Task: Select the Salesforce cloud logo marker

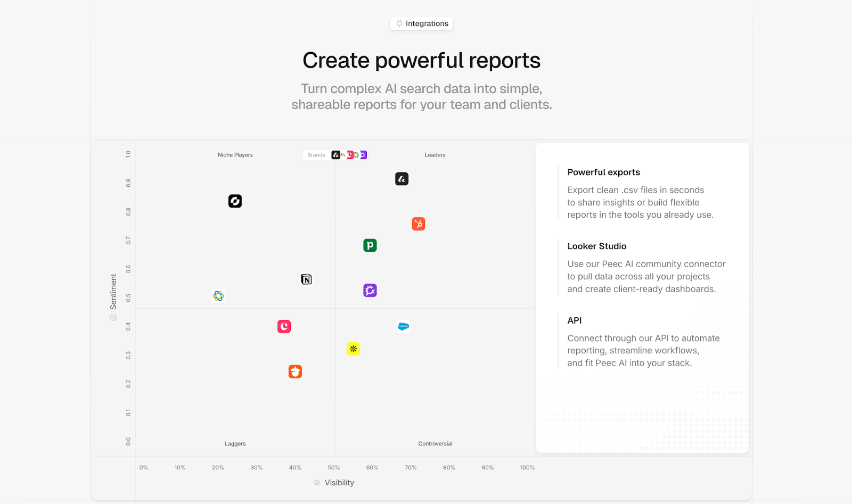Action: [x=404, y=326]
